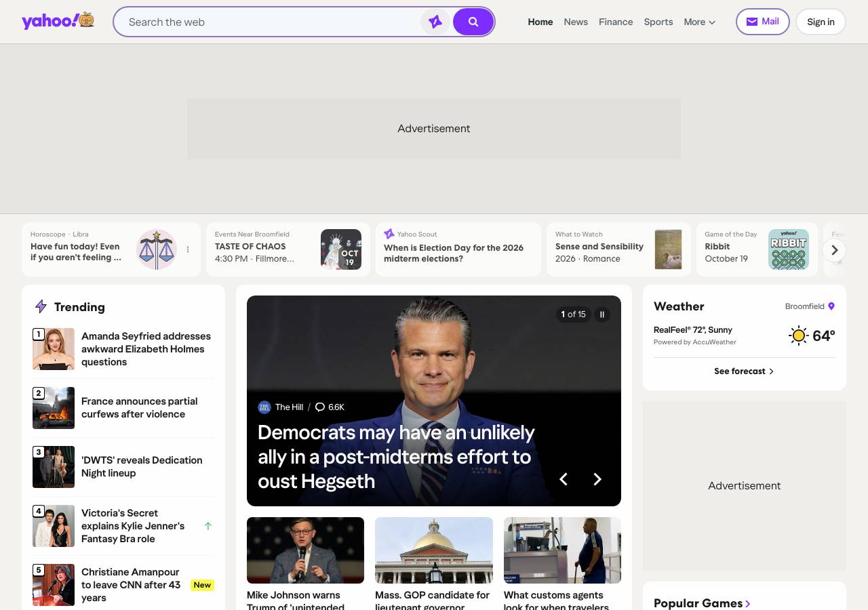Expand the More navigation dropdown

coord(700,22)
